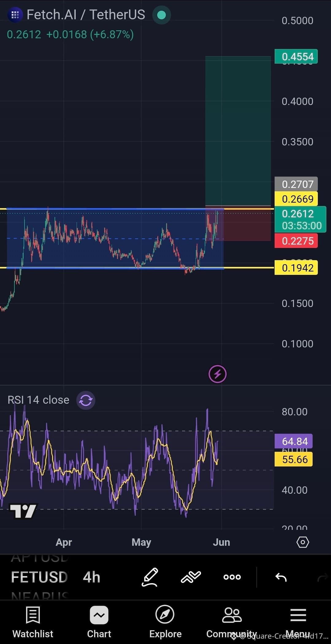Tap the 0.5000 price axis label
This screenshot has height=644, width=331.
pos(297,21)
